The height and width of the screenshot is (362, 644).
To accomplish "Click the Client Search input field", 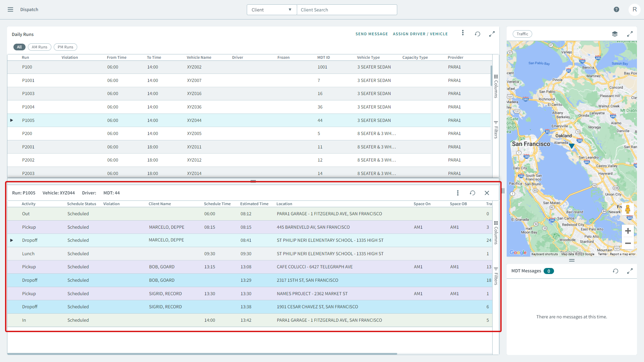I will [347, 9].
